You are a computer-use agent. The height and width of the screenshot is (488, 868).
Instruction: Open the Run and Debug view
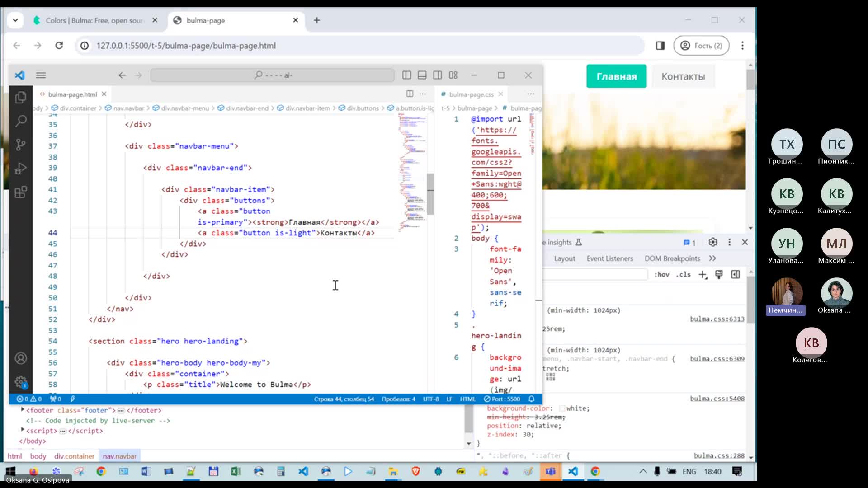point(21,169)
